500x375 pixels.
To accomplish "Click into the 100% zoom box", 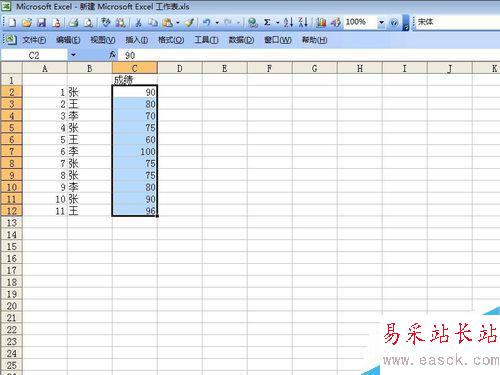I will coord(361,22).
